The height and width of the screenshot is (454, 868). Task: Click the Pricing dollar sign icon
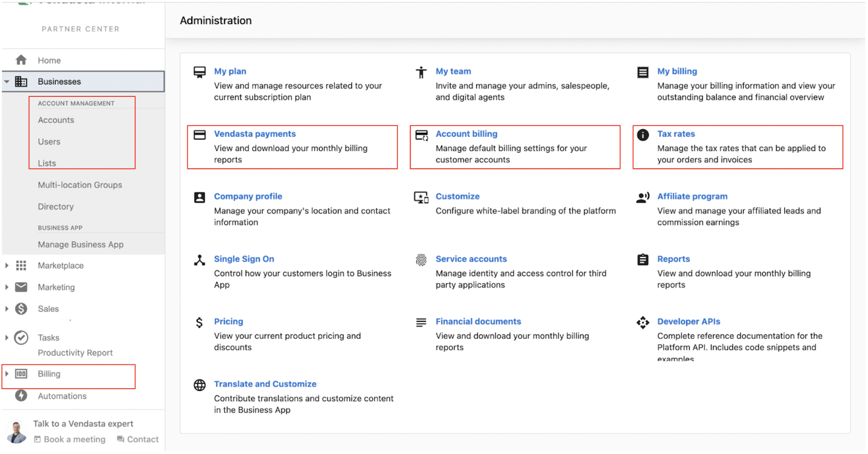pos(199,322)
